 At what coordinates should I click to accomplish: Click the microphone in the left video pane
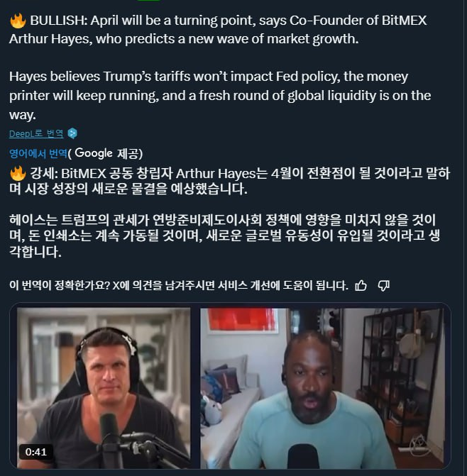point(110,441)
